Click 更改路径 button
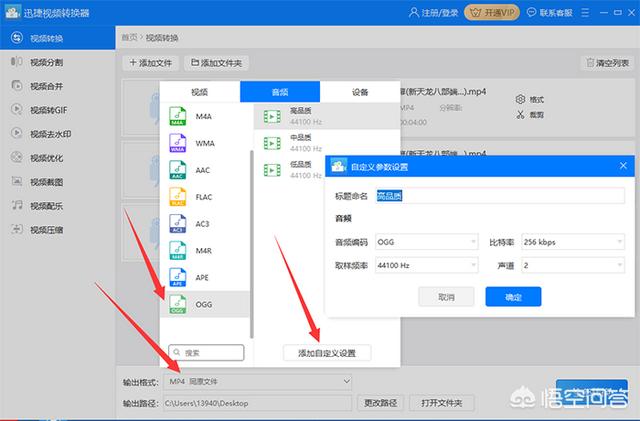 (x=380, y=403)
